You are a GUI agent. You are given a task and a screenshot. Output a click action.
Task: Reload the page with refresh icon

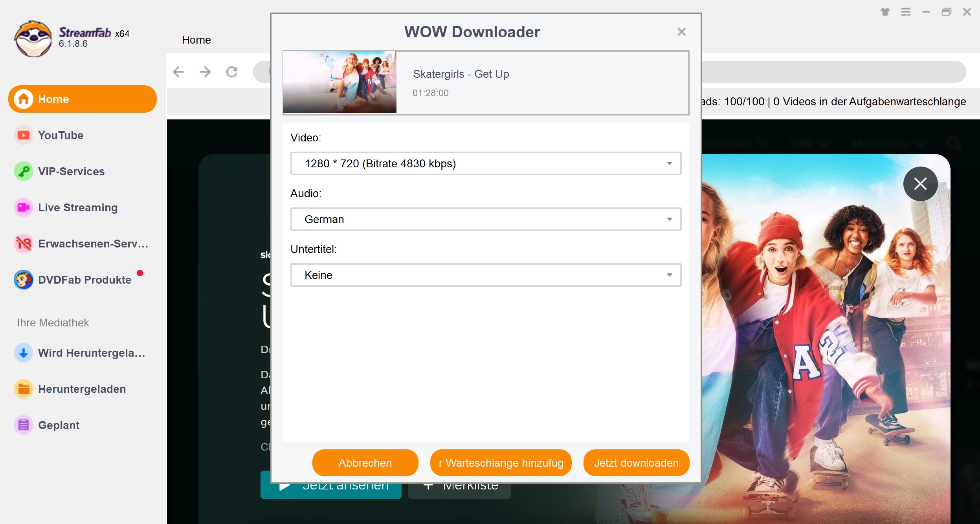[232, 72]
